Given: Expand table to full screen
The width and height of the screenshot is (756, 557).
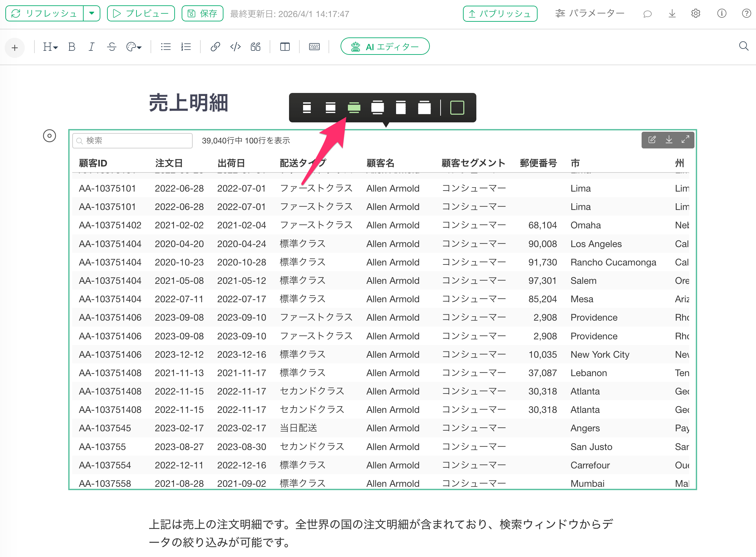Looking at the screenshot, I should coord(685,140).
